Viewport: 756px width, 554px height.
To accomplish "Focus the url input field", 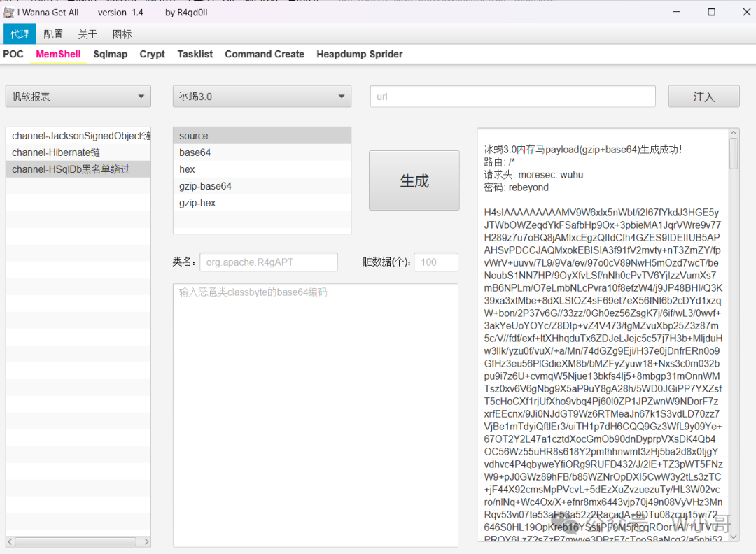I will 512,97.
